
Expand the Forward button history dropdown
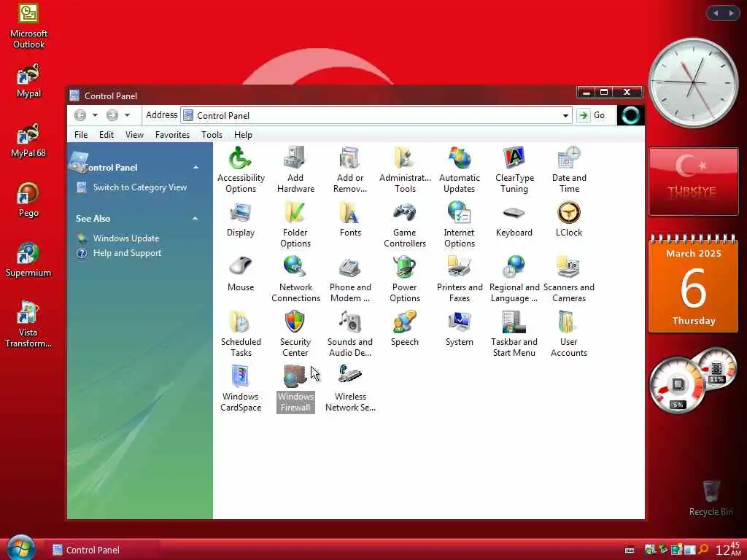click(x=127, y=115)
